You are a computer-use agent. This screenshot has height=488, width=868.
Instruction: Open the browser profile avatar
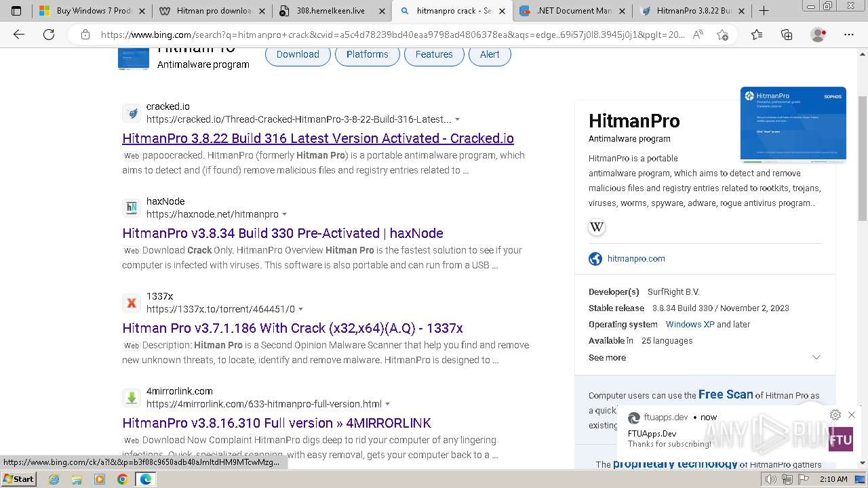pos(818,35)
